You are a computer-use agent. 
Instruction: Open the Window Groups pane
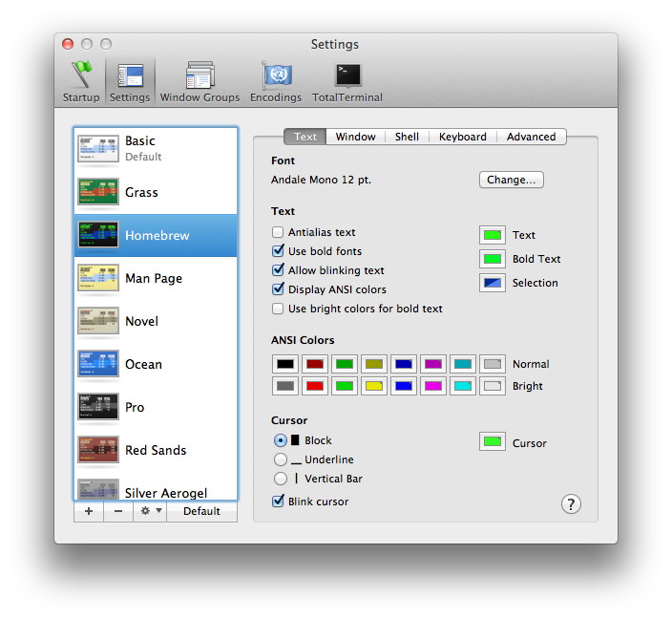pyautogui.click(x=199, y=81)
